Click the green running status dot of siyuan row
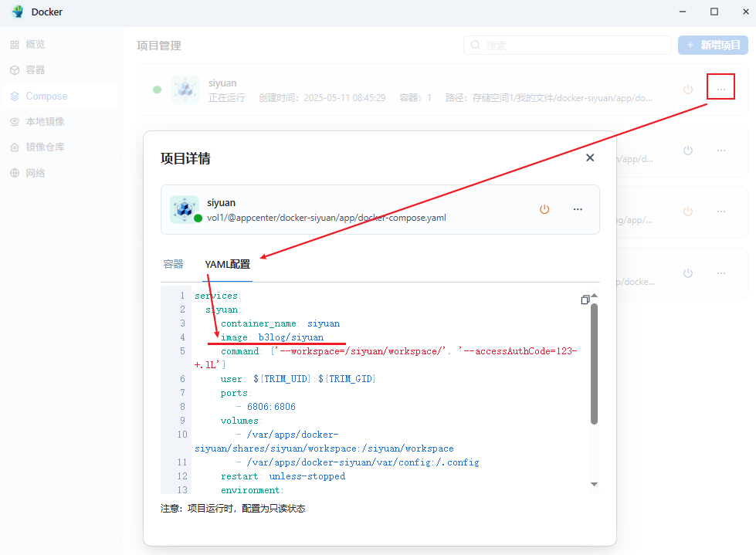 coord(158,90)
